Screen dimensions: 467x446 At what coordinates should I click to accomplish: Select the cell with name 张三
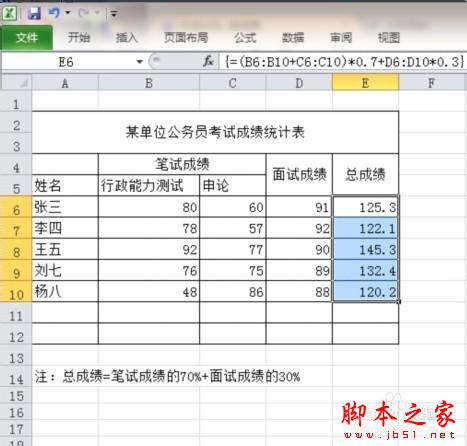click(x=65, y=207)
